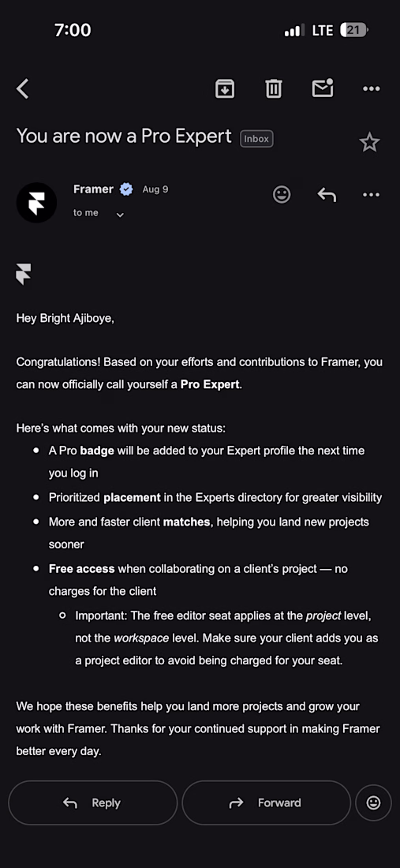The width and height of the screenshot is (400, 868).
Task: Tap the verified badge next to Framer
Action: [x=126, y=189]
